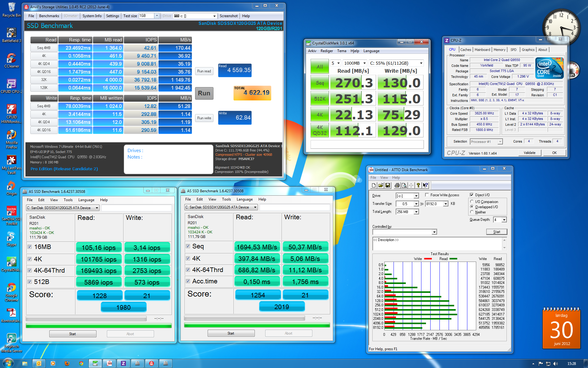The image size is (588, 368).
Task: Uncheck 4K-64Thrd in iops AS SSD window
Action: (x=30, y=270)
